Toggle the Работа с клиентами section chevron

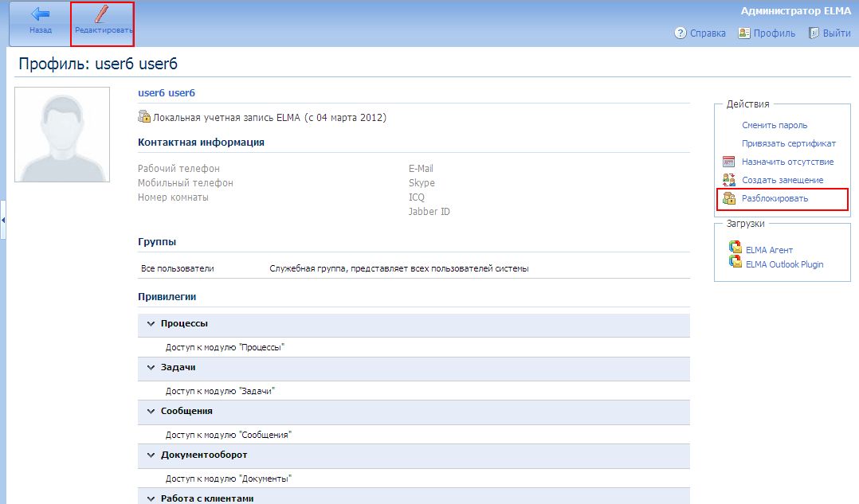[151, 499]
